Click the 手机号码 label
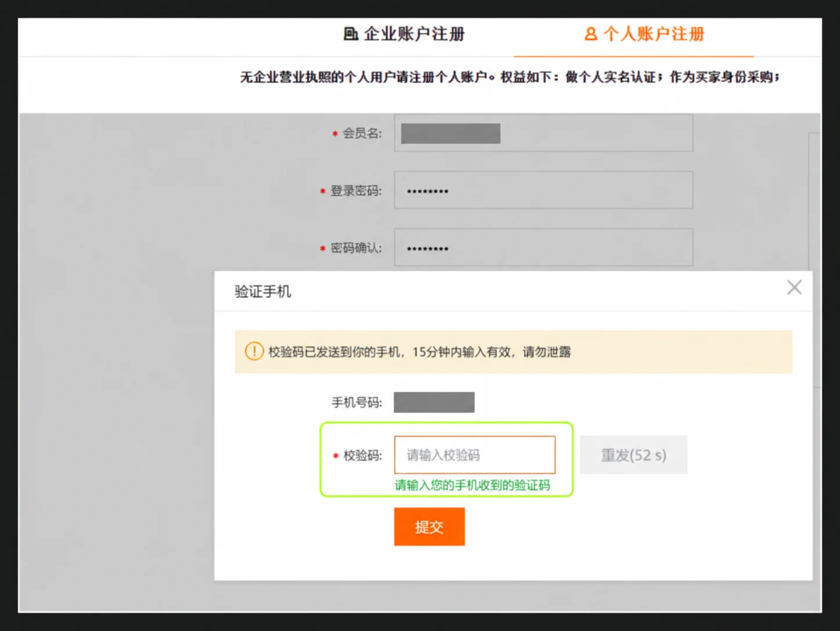 (x=357, y=402)
